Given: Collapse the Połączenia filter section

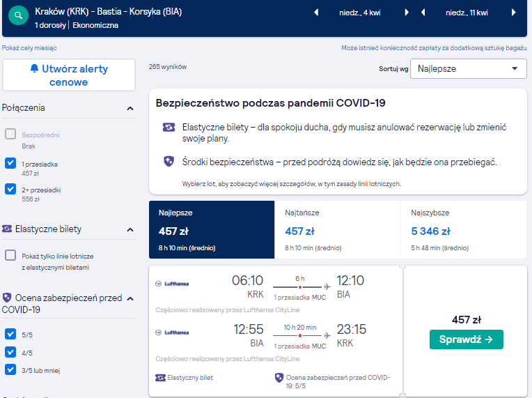Looking at the screenshot, I should click(x=130, y=108).
